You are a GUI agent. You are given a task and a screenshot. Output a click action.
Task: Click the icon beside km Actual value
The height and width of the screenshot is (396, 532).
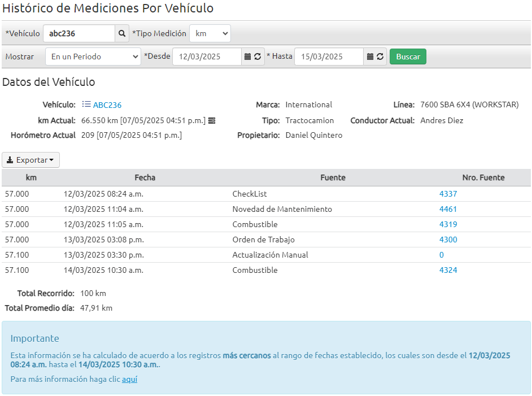[211, 120]
